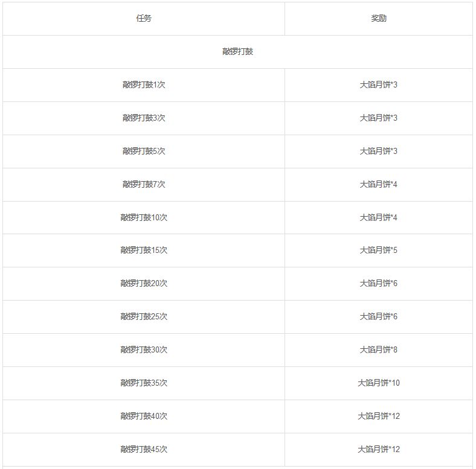Click the 任务 column header
This screenshot has height=469, width=476.
tap(144, 19)
